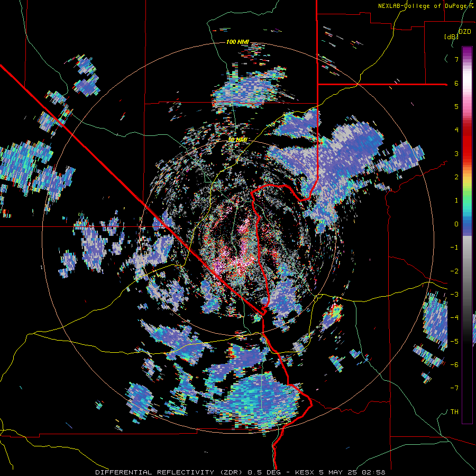Click the -7 value on the color scale

point(454,388)
